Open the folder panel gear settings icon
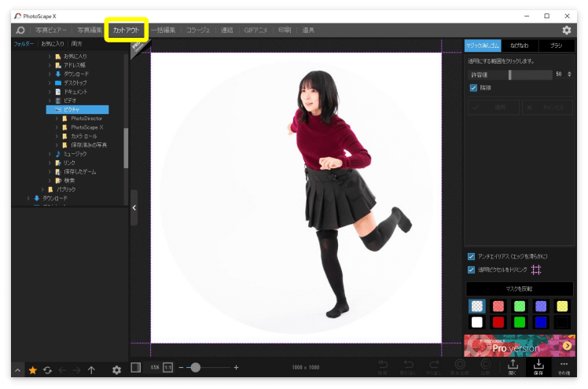588x389 pixels. 116,370
